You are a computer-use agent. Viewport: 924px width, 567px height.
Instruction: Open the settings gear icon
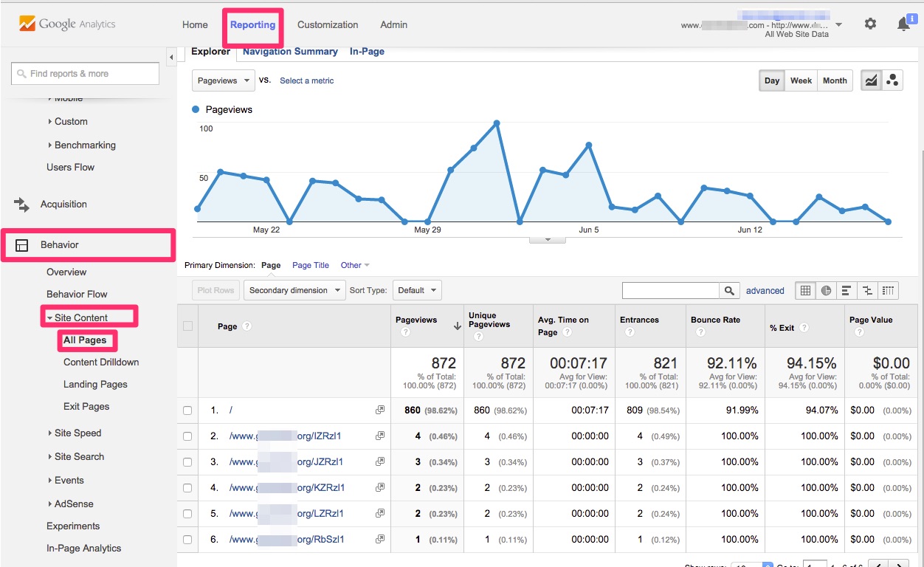click(x=870, y=24)
